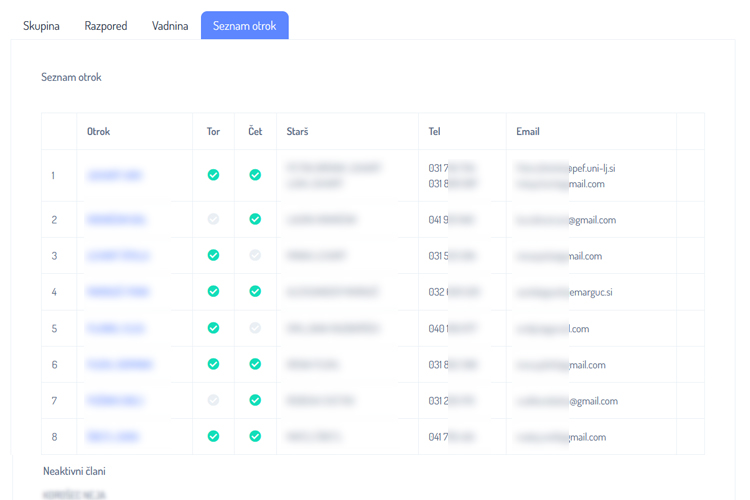Enable greyed Tor check in row 2
Viewport: 750px width, 500px height.
213,219
